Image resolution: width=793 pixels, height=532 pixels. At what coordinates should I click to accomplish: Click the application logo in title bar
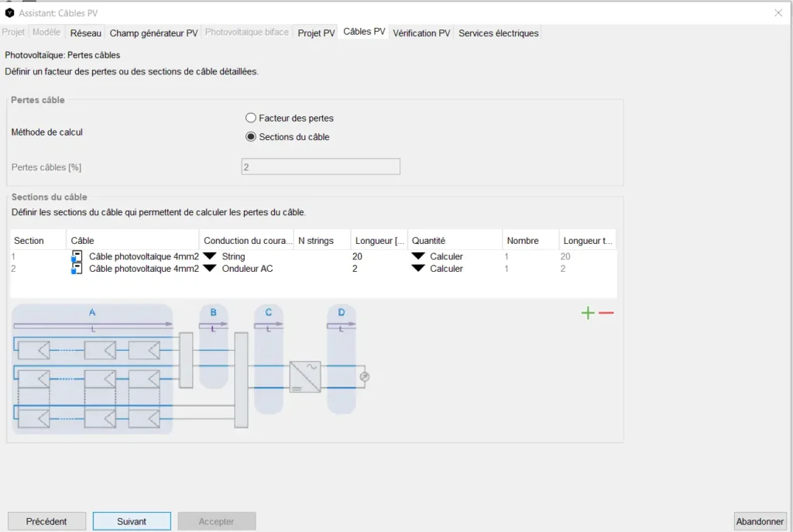coord(9,13)
